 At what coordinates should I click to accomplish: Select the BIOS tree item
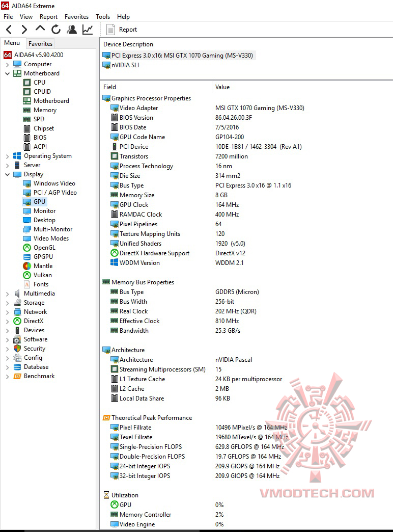point(35,138)
